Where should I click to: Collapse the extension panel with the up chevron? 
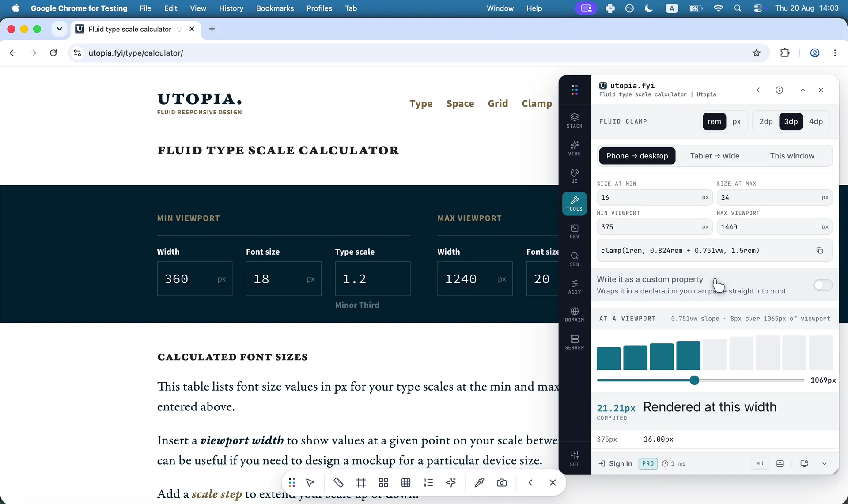803,90
